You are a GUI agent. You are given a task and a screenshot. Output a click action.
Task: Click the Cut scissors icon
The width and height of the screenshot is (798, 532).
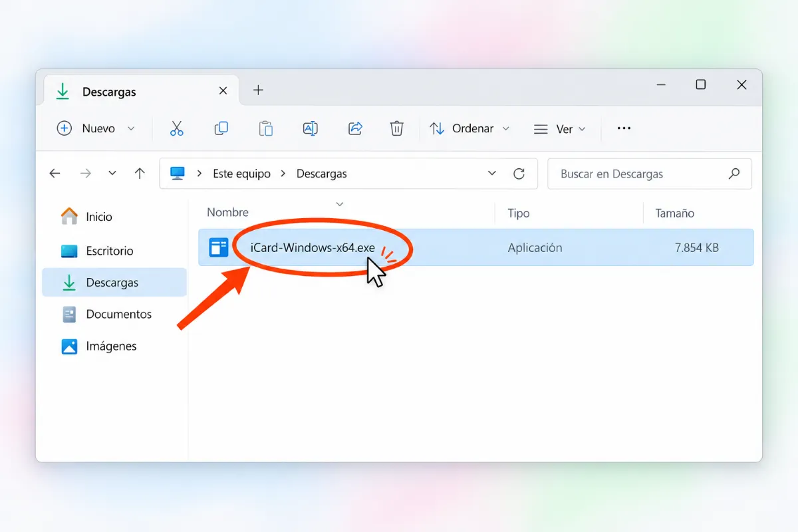(176, 128)
